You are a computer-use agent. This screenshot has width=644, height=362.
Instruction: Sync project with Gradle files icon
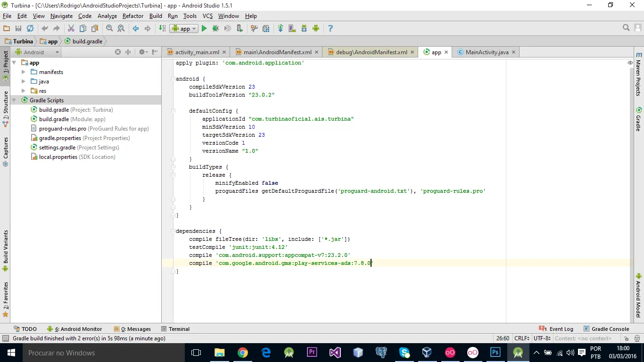(x=280, y=29)
